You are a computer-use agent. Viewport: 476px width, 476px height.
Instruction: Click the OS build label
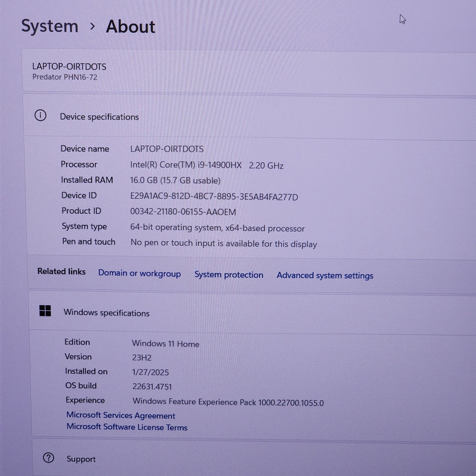tap(81, 385)
